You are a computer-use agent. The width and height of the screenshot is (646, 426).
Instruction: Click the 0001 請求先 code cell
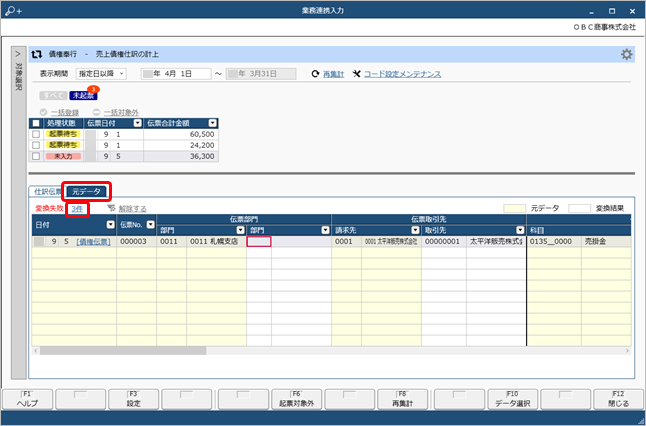click(346, 242)
